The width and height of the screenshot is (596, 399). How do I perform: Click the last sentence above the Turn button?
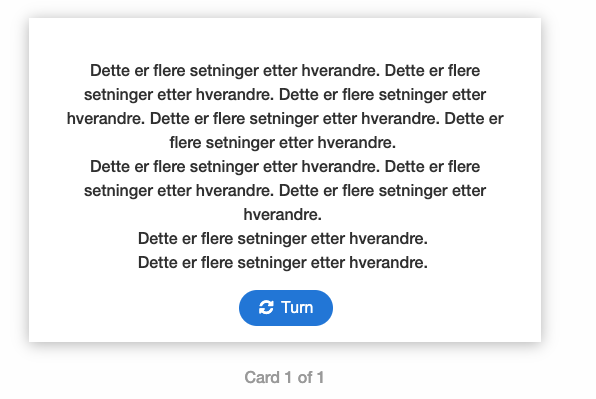[283, 263]
